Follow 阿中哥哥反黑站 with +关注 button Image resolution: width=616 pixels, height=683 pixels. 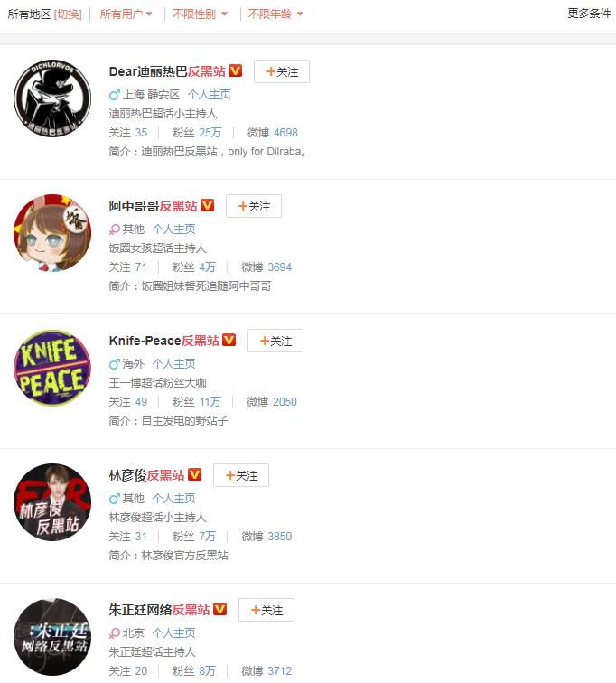coord(254,206)
